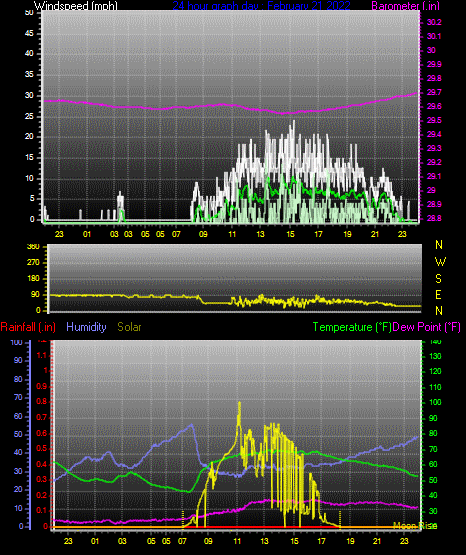Click the 180 degree wind direction tick
The width and height of the screenshot is (466, 555).
[x=33, y=279]
